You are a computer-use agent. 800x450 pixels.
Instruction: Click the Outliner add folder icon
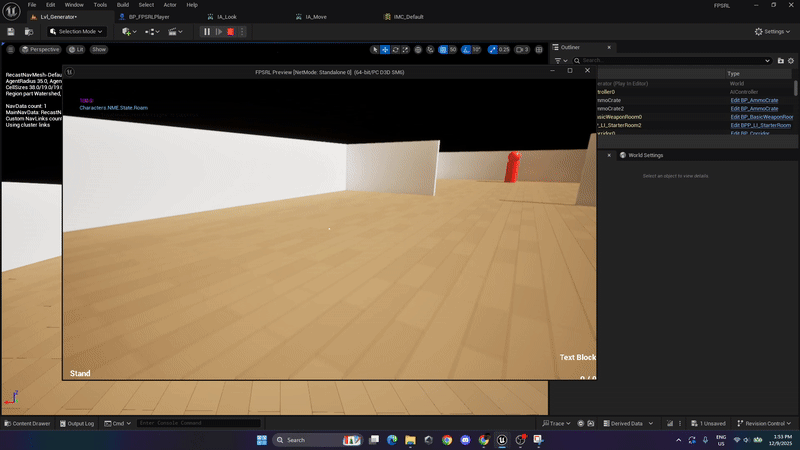click(x=781, y=61)
